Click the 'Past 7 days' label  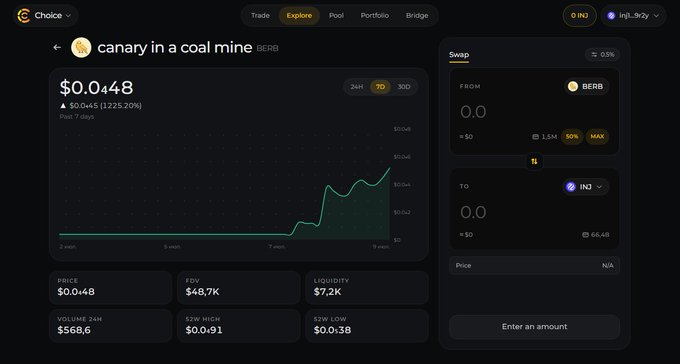[x=77, y=117]
